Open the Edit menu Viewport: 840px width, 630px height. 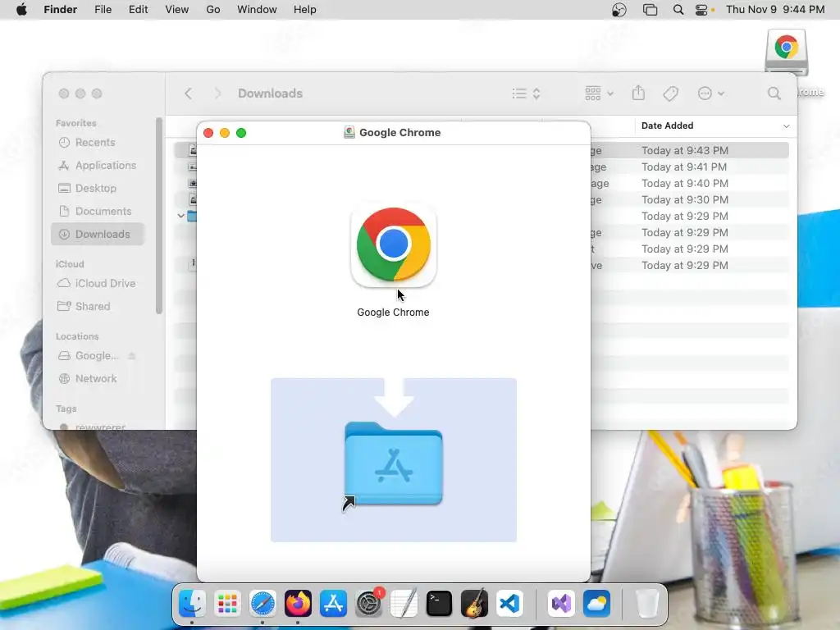point(138,10)
